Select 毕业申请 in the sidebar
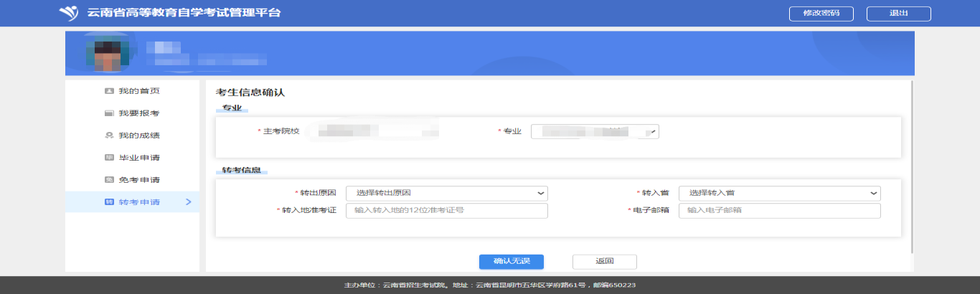Viewport: 980px width, 294px height. tap(139, 158)
